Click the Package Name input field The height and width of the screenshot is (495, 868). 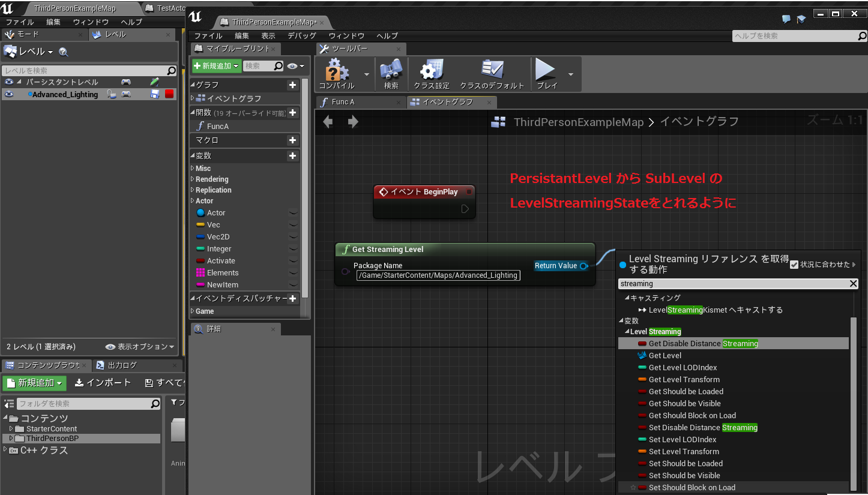[438, 275]
